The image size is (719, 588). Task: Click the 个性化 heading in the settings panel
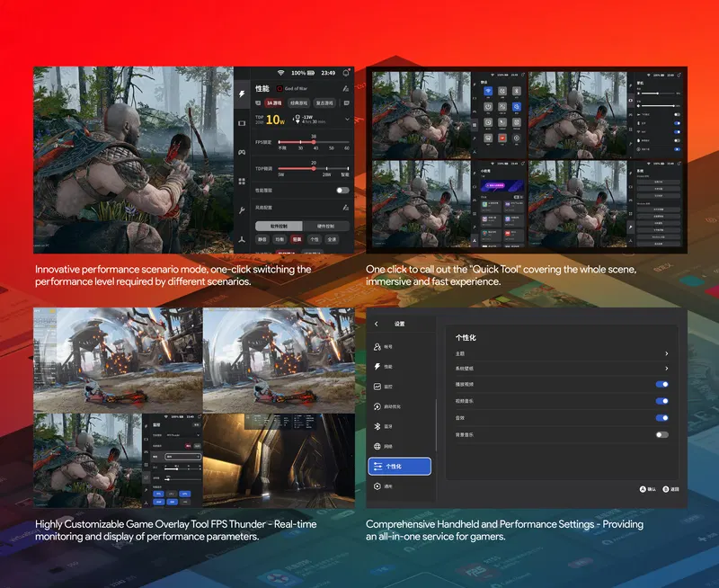click(x=466, y=337)
